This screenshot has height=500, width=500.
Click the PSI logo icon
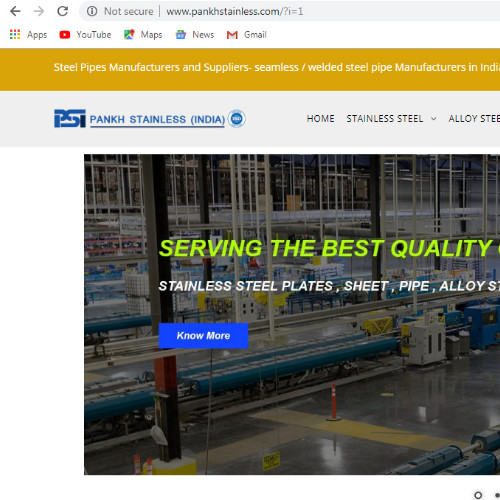(70, 118)
